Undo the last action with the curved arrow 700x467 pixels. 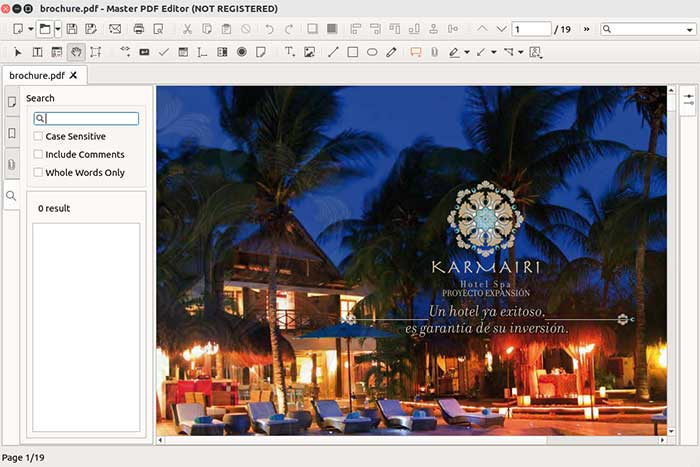pyautogui.click(x=269, y=29)
